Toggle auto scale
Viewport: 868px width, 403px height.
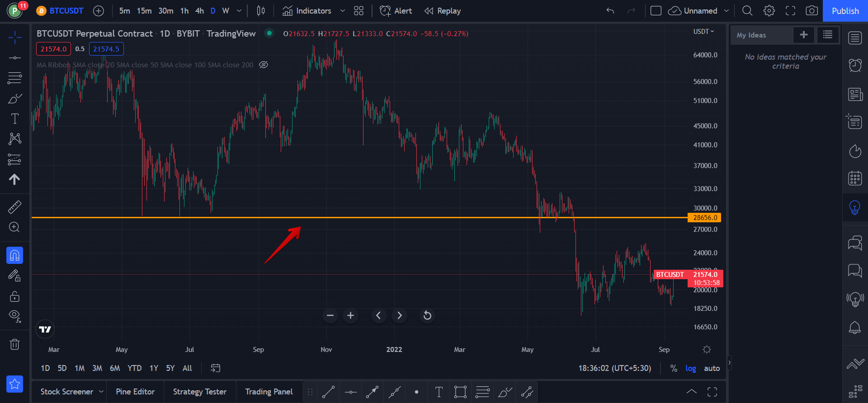(x=712, y=368)
